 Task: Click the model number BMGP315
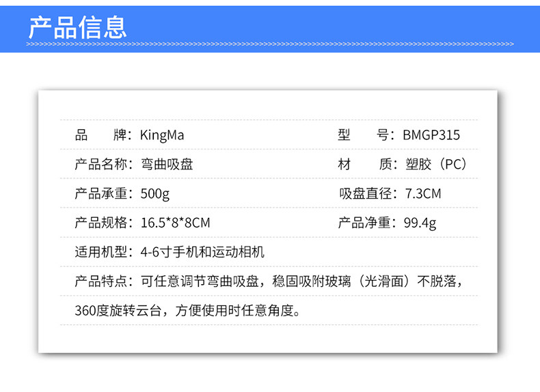(x=431, y=135)
